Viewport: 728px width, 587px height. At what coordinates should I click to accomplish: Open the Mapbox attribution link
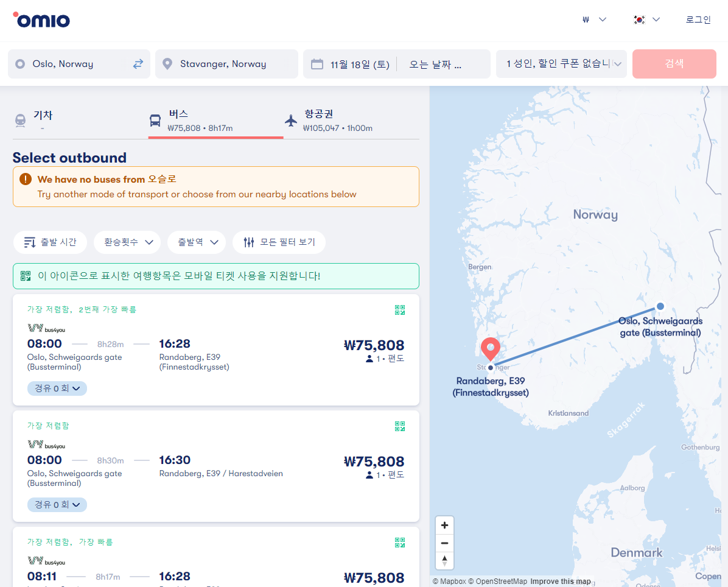(x=449, y=582)
